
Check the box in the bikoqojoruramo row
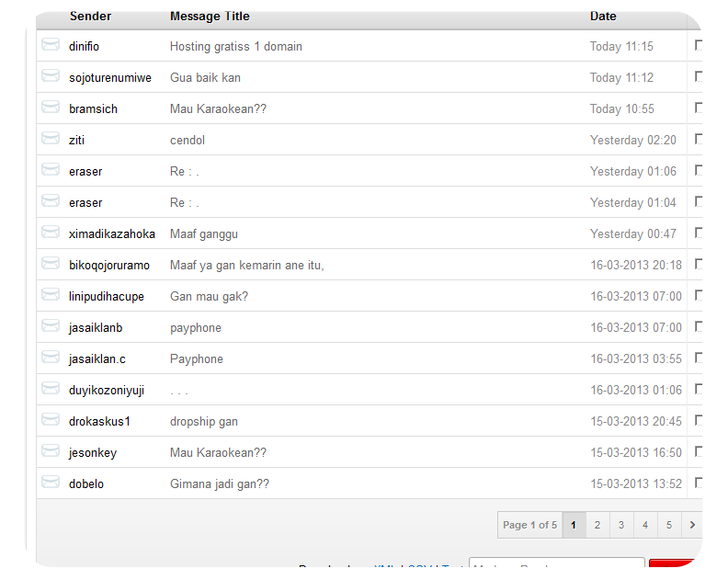click(x=699, y=264)
